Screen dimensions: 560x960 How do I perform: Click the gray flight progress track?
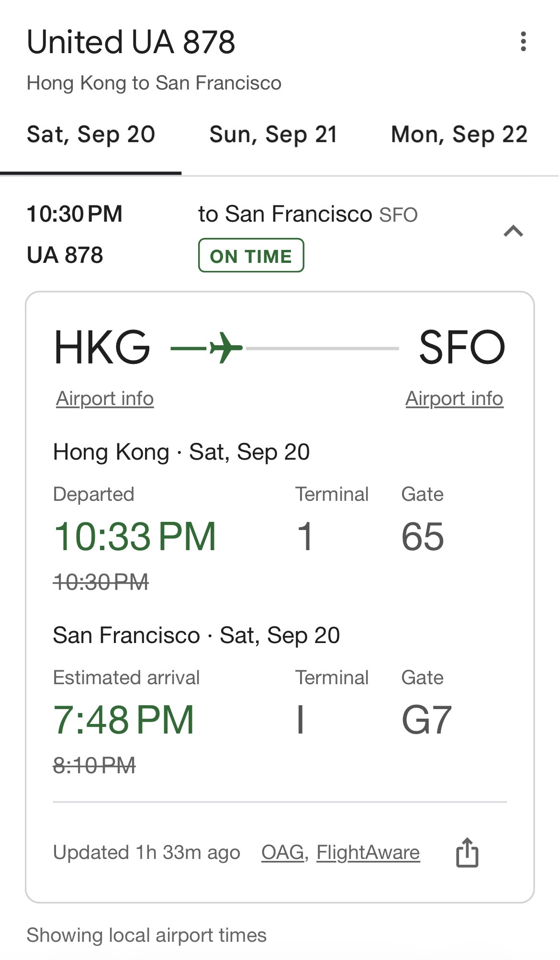point(322,348)
